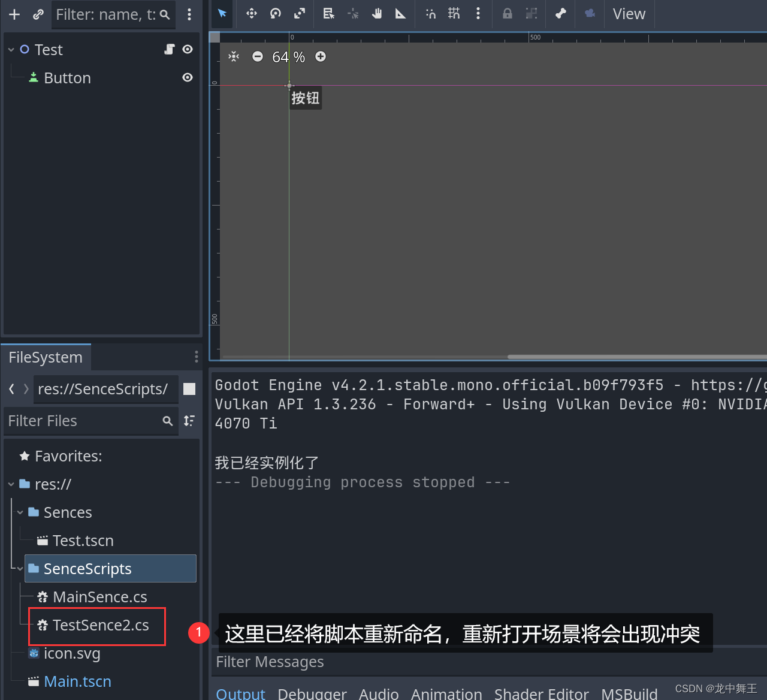767x700 pixels.
Task: Open FileSystem dock options menu
Action: click(196, 357)
